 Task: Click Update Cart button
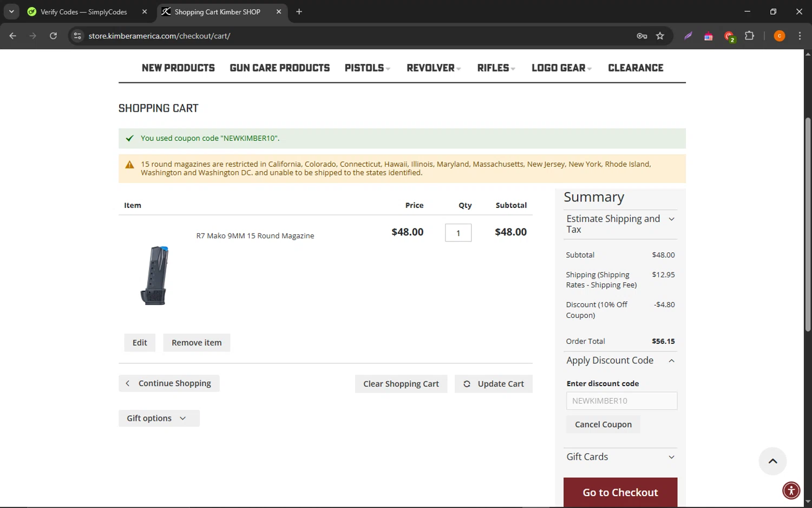pyautogui.click(x=494, y=384)
